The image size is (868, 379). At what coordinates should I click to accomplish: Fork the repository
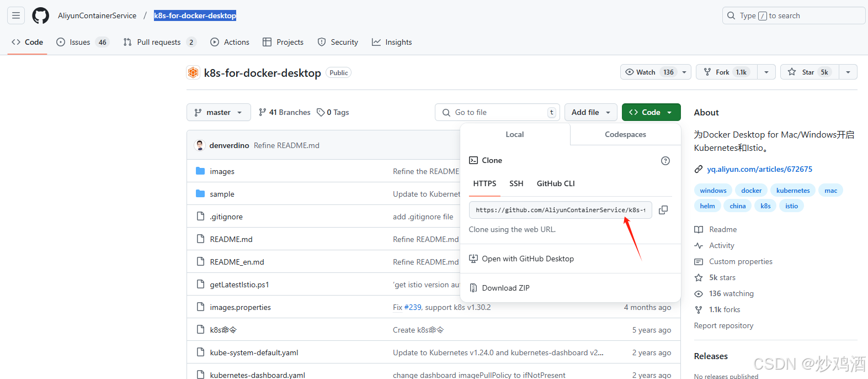(726, 72)
